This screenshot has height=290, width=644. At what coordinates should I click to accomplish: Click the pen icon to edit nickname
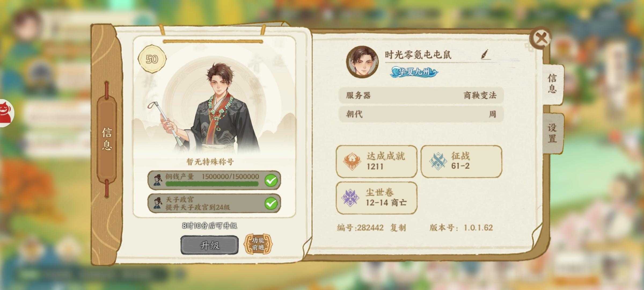(486, 54)
